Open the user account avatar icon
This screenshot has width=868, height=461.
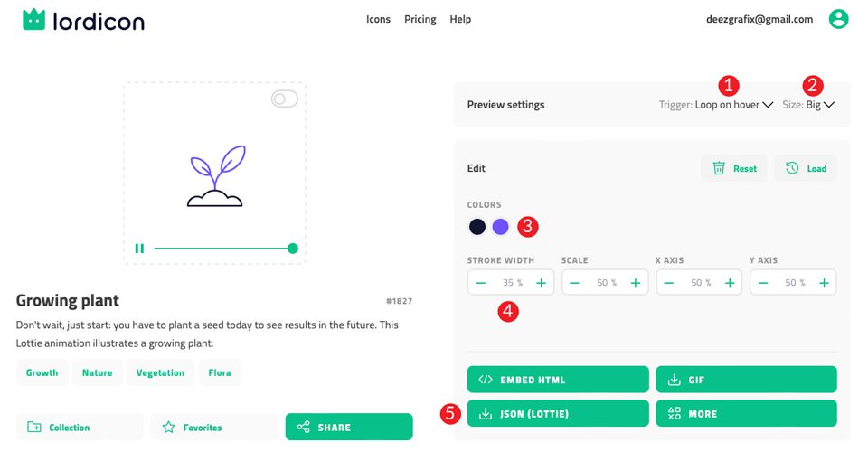(838, 19)
